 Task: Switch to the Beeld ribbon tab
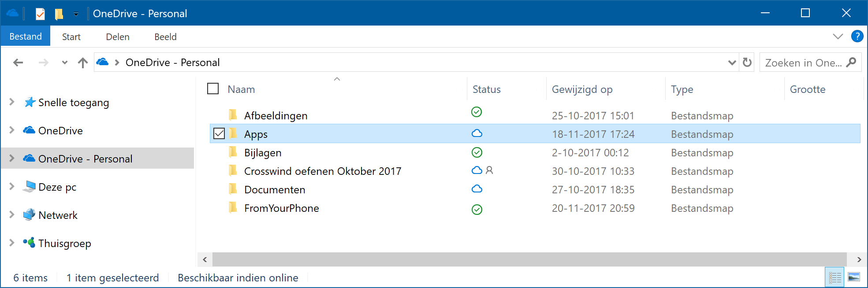pyautogui.click(x=165, y=37)
